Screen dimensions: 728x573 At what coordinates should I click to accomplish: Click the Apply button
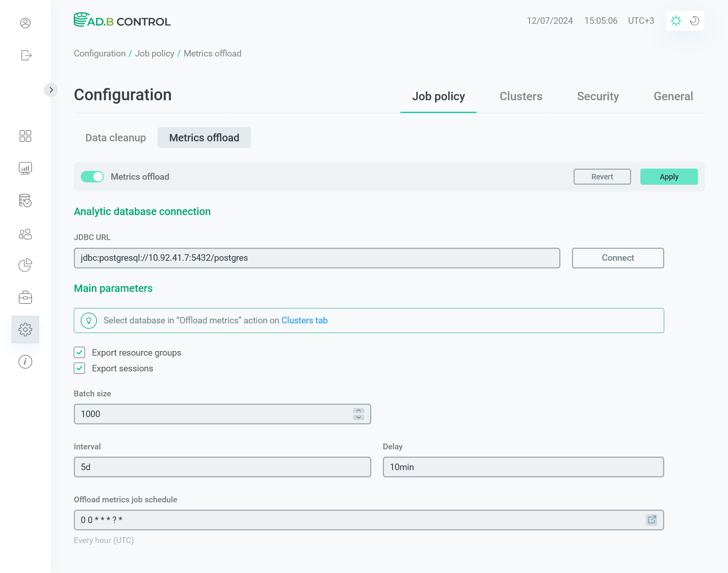(669, 177)
